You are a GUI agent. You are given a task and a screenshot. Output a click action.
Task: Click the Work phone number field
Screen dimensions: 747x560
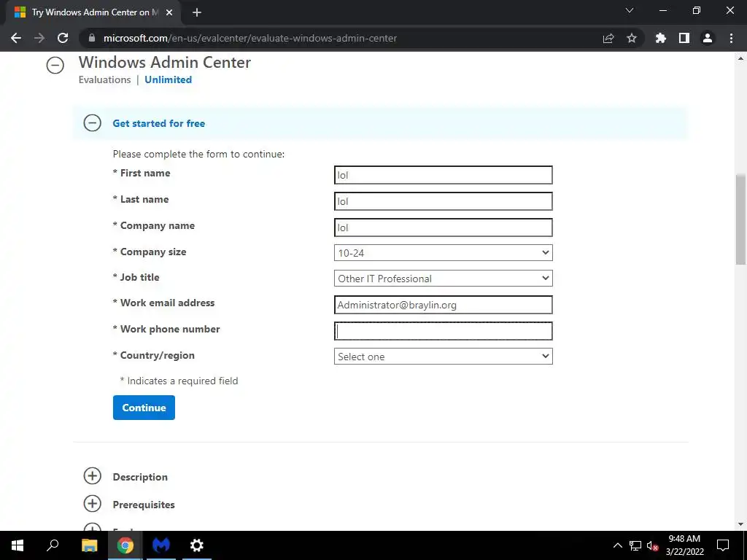click(x=443, y=331)
